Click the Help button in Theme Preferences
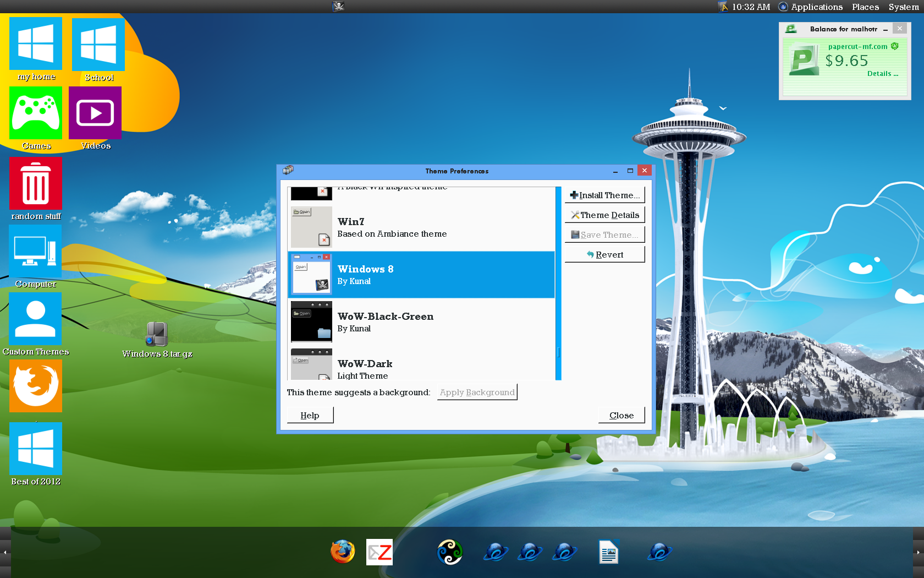 coord(310,416)
